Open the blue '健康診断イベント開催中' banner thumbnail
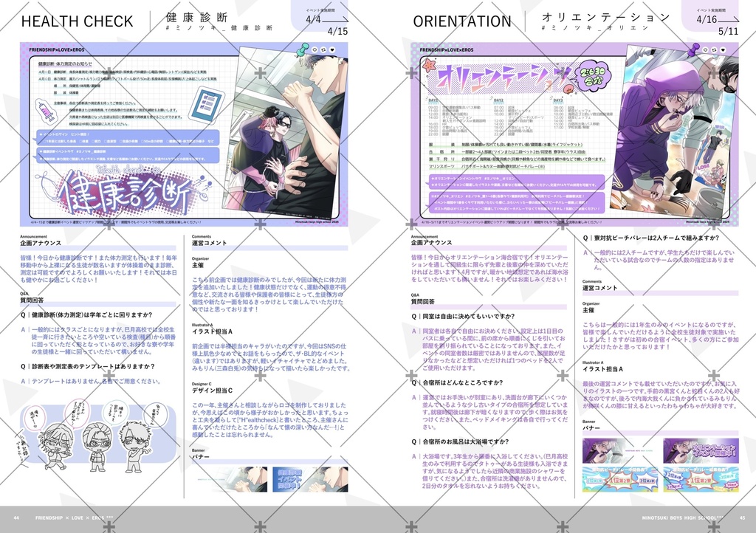The image size is (756, 533). point(310,479)
